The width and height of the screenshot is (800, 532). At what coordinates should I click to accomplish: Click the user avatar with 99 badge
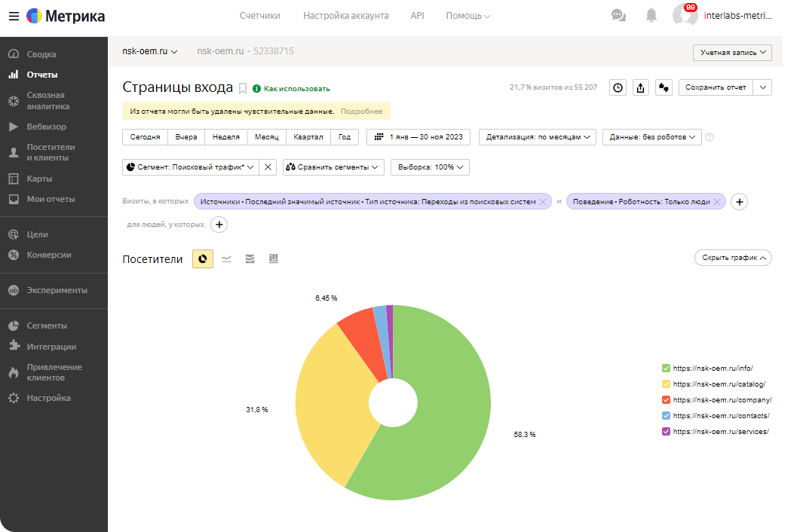(x=685, y=14)
